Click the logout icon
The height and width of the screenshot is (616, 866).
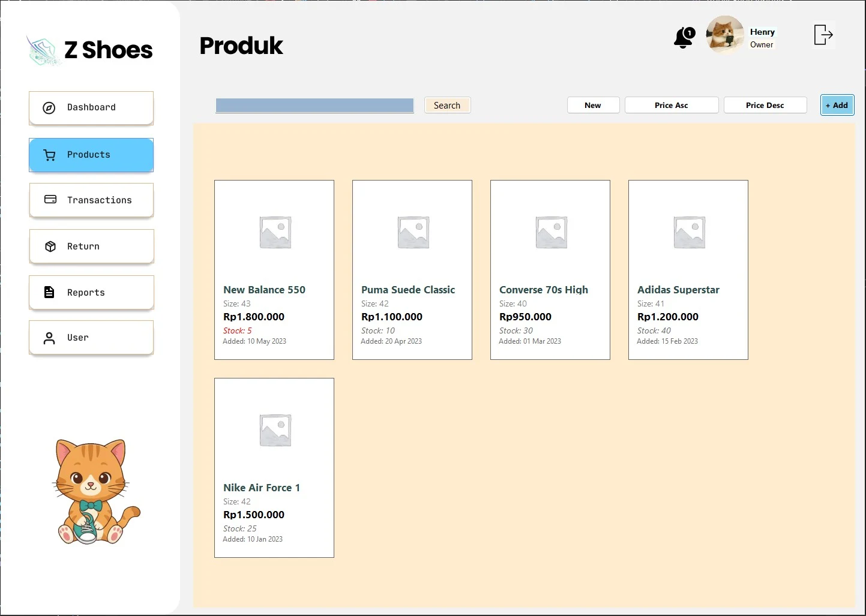pos(823,34)
